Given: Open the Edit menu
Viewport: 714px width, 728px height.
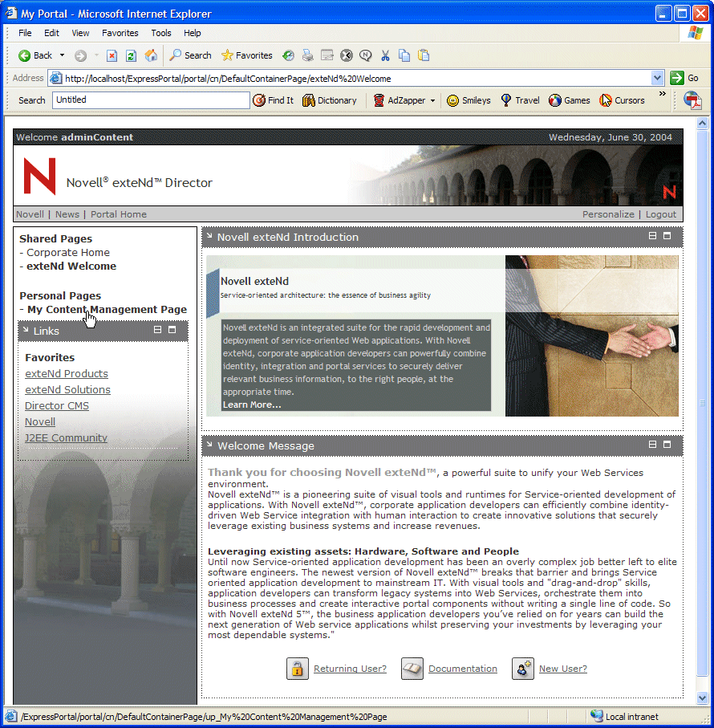Looking at the screenshot, I should pyautogui.click(x=51, y=33).
